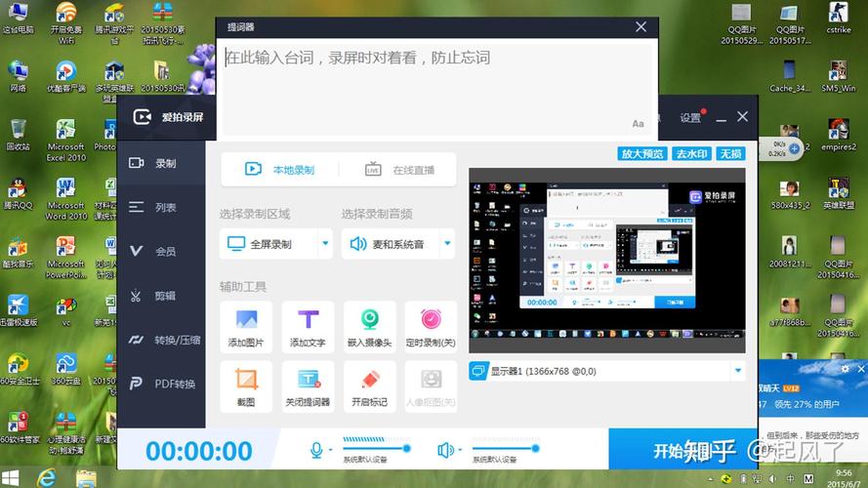Screen dimensions: 868x488
Task: Select the 酷我音乐 desktop icon
Action: click(x=18, y=253)
